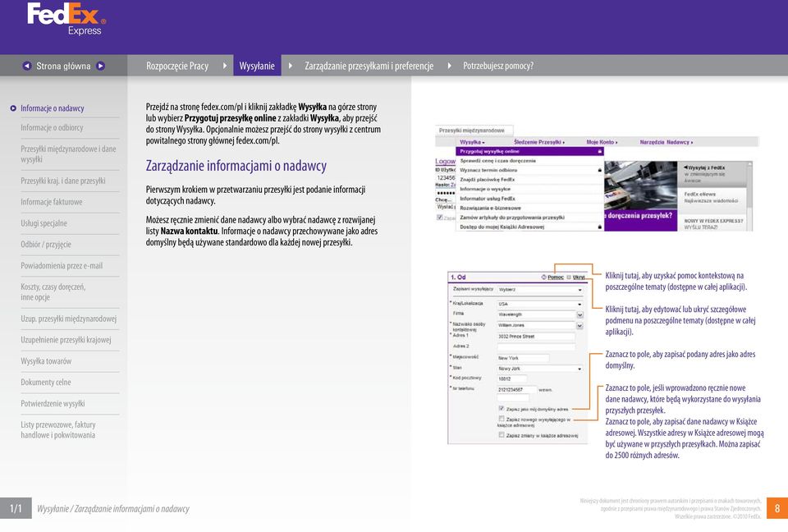
Task: Select Wyznacz termin odbioru menu entry
Action: [x=529, y=170]
